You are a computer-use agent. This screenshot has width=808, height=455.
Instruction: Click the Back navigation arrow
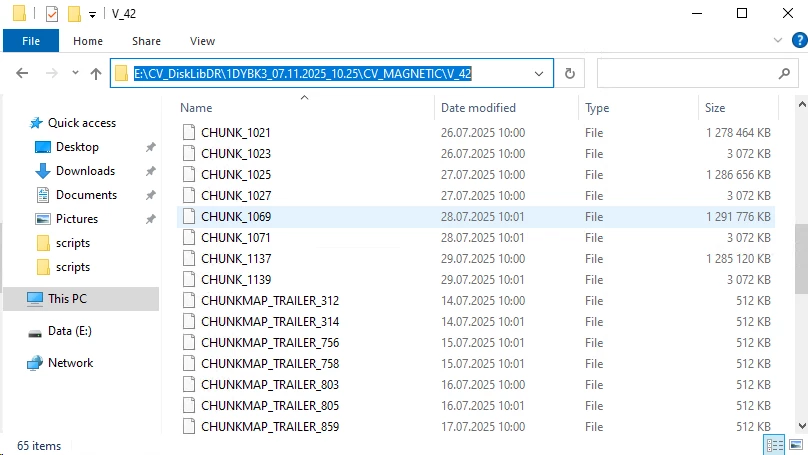22,73
